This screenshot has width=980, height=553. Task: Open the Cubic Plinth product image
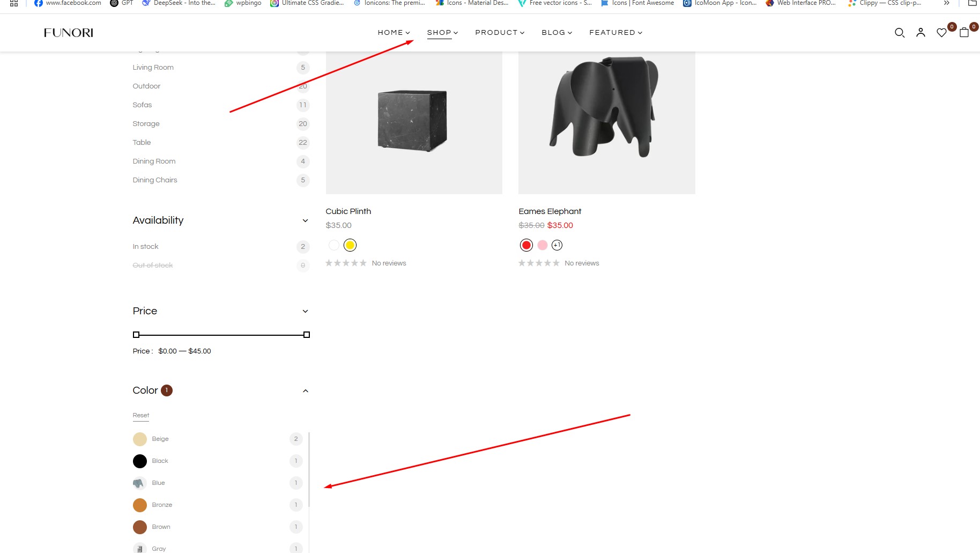click(x=414, y=123)
